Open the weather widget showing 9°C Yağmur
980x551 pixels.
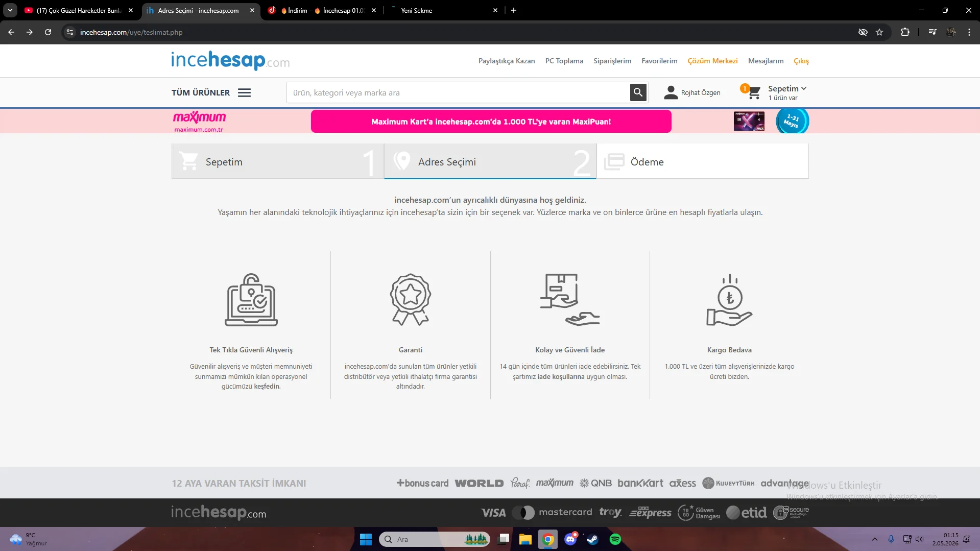pyautogui.click(x=29, y=539)
